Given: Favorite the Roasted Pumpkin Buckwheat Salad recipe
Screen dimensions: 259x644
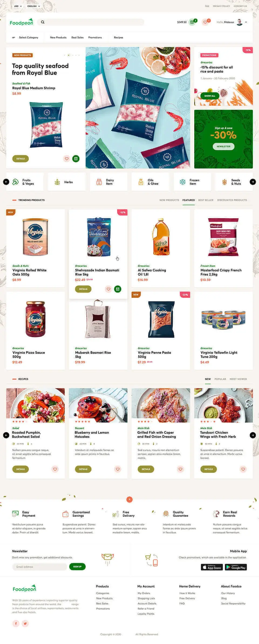Looking at the screenshot, I should (55, 469).
